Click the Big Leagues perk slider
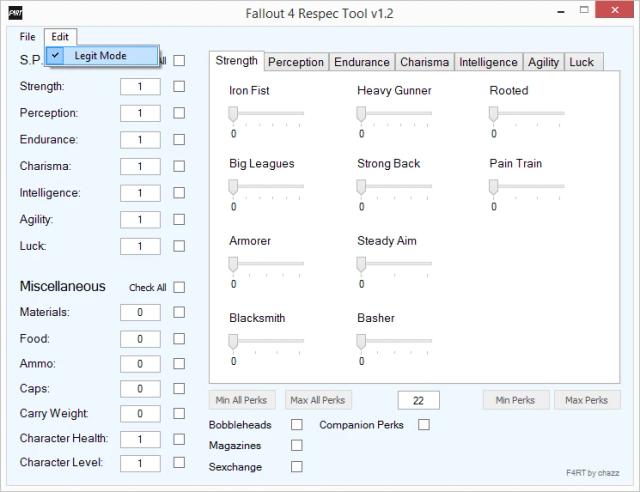Viewport: 640px width, 492px height. 266,189
